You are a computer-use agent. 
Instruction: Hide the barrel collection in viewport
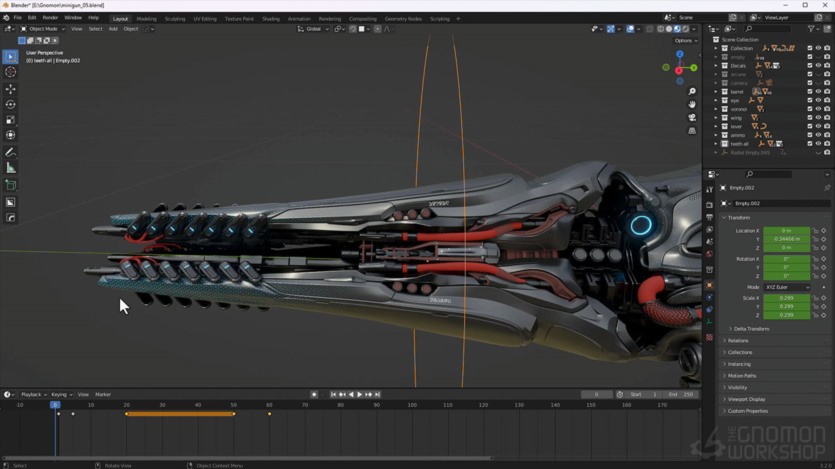[818, 92]
